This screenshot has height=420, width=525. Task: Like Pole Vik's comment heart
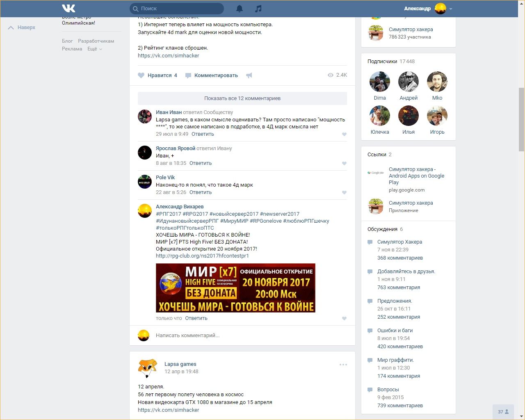click(344, 192)
